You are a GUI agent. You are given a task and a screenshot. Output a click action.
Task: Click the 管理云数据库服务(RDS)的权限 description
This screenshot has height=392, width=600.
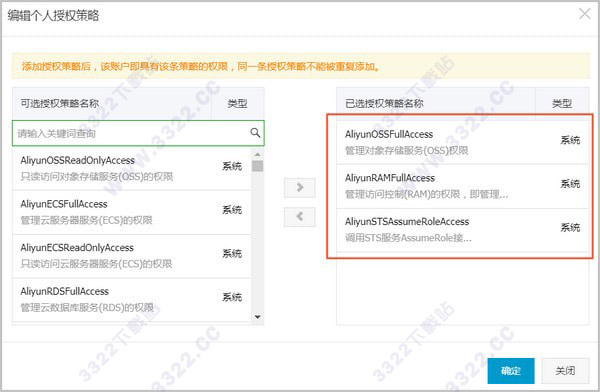pyautogui.click(x=87, y=307)
